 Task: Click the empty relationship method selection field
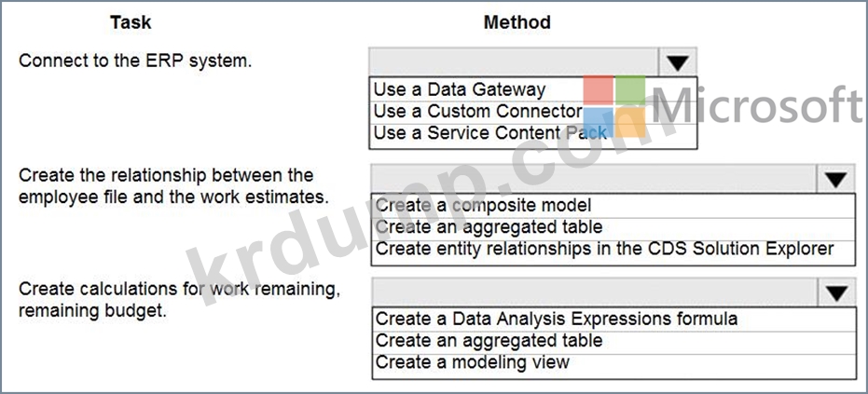594,179
